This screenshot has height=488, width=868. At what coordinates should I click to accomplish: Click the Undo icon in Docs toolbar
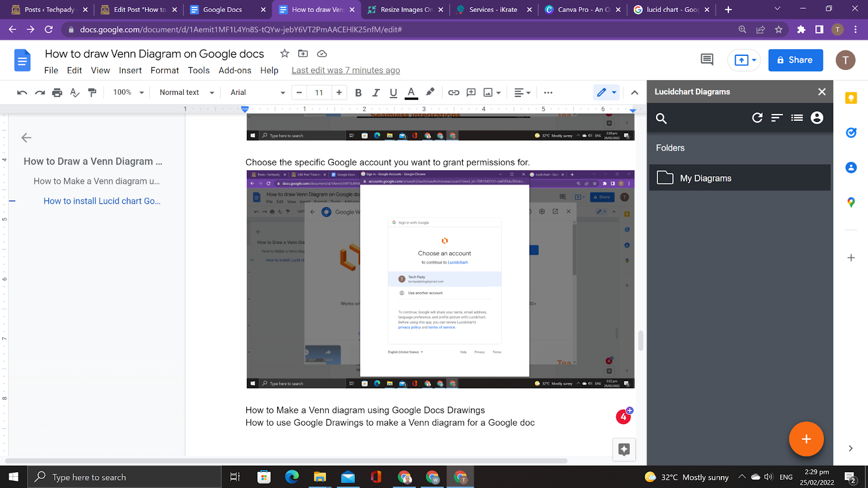[22, 93]
